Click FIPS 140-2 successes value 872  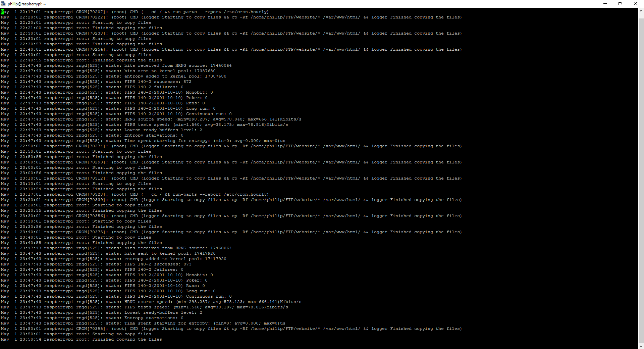187,82
